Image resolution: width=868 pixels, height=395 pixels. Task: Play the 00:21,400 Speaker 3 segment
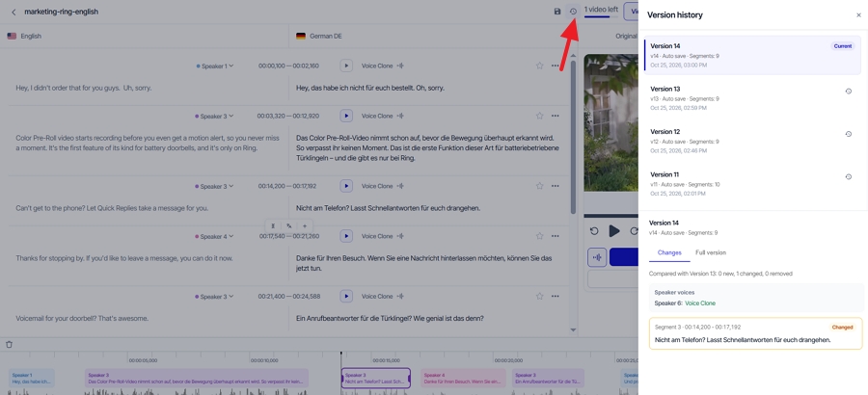(x=346, y=297)
